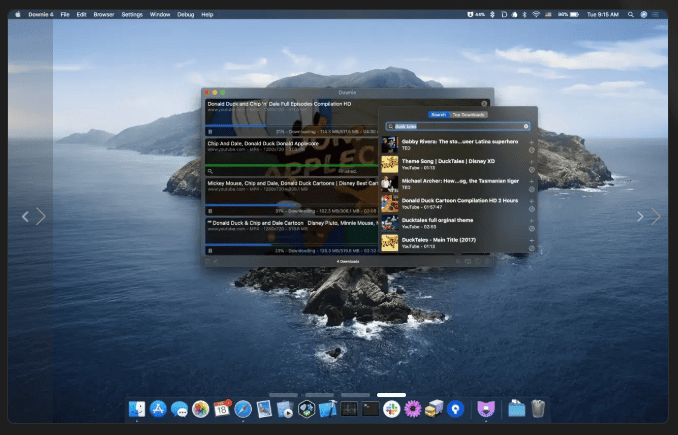Open the Help menu
The width and height of the screenshot is (678, 435).
click(207, 14)
